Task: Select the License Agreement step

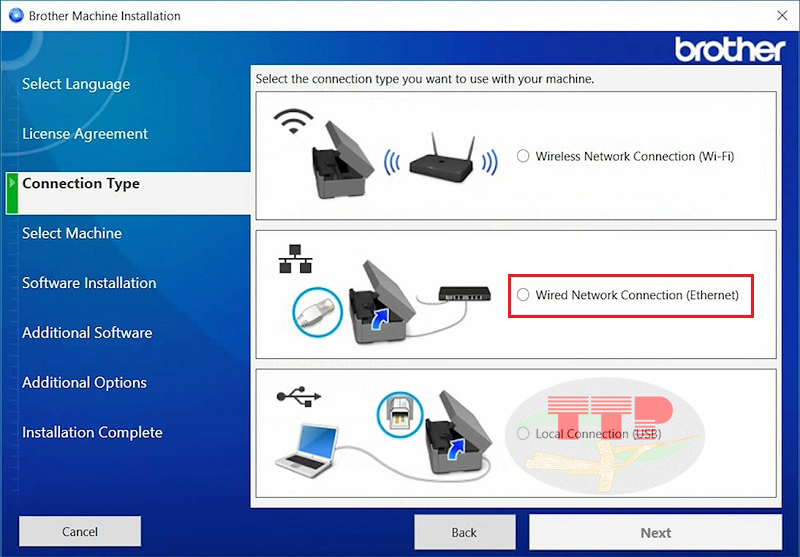Action: pos(85,134)
